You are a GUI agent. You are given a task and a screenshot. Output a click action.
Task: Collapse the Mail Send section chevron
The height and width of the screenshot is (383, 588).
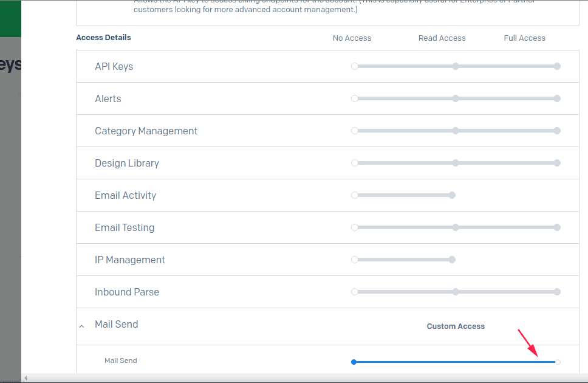coord(82,326)
